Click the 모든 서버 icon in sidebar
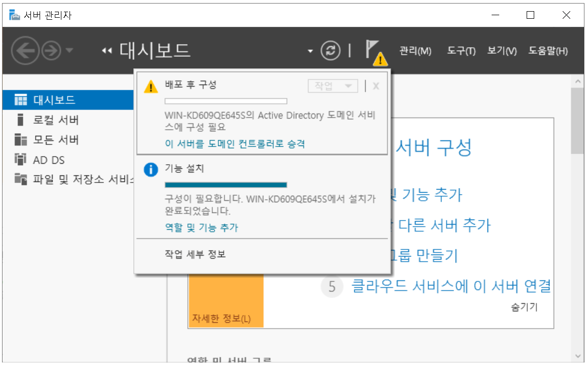The height and width of the screenshot is (365, 588). [x=21, y=140]
